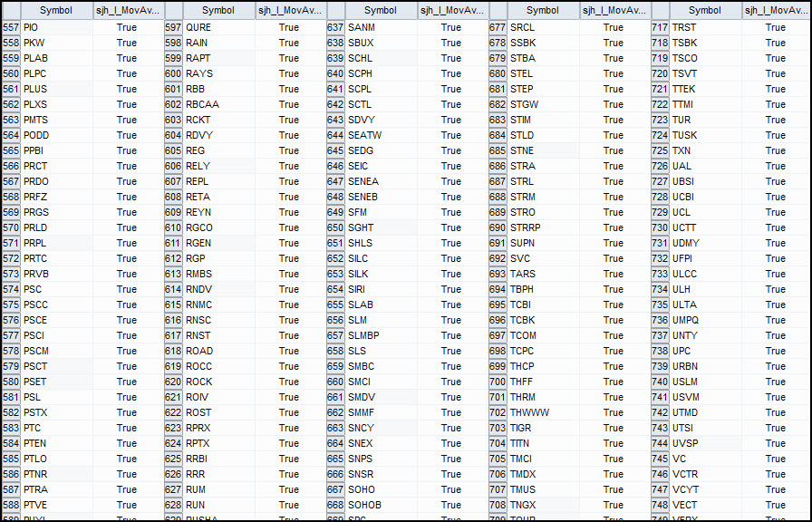Select the RELY symbol cell
This screenshot has width=812, height=522.
click(218, 166)
